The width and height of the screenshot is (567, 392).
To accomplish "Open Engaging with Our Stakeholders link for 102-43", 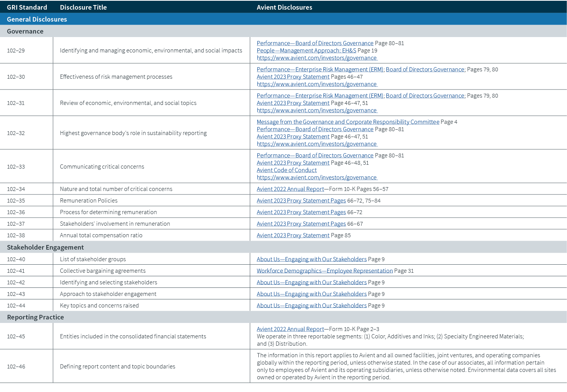I will pyautogui.click(x=311, y=294).
